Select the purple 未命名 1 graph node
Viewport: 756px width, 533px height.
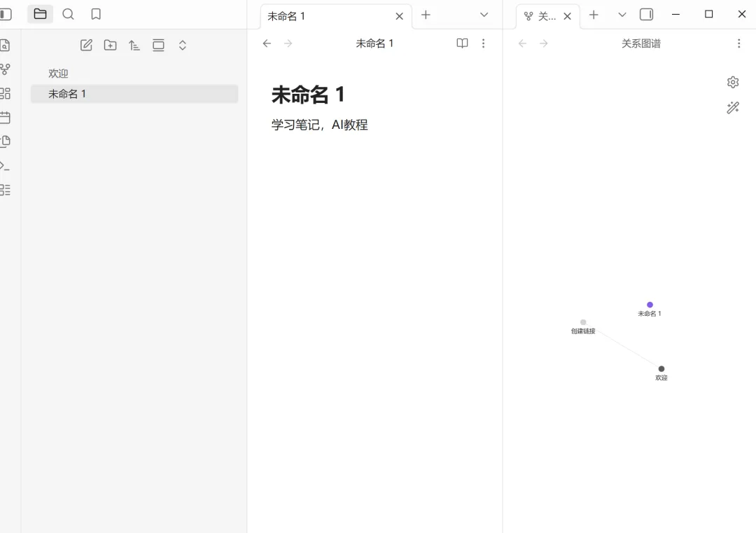point(650,305)
